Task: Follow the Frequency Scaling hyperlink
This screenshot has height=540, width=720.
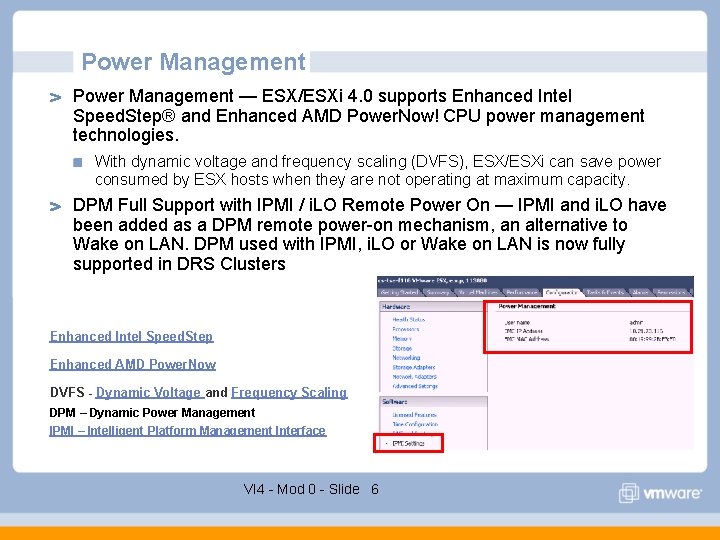Action: [289, 393]
